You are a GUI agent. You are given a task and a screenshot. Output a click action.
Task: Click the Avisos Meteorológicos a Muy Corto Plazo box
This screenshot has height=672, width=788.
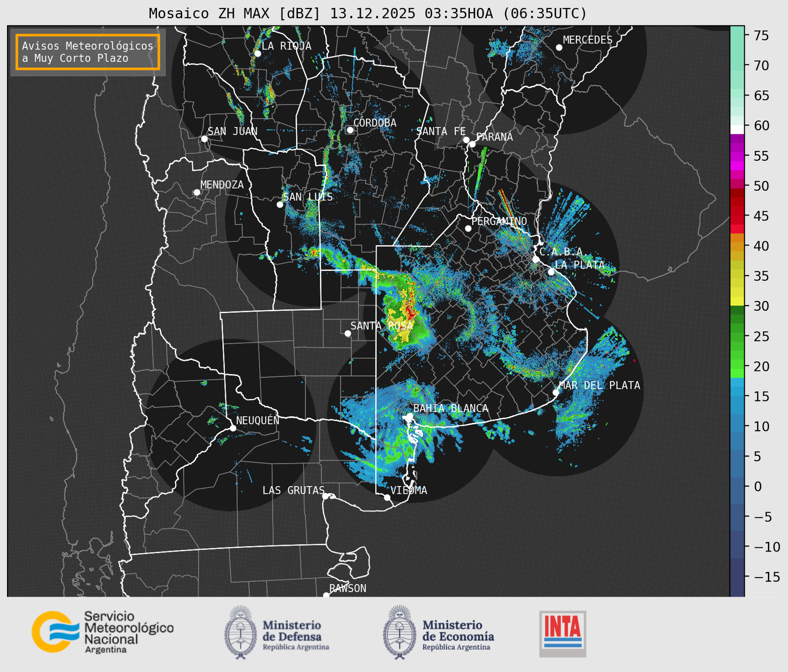(x=88, y=52)
